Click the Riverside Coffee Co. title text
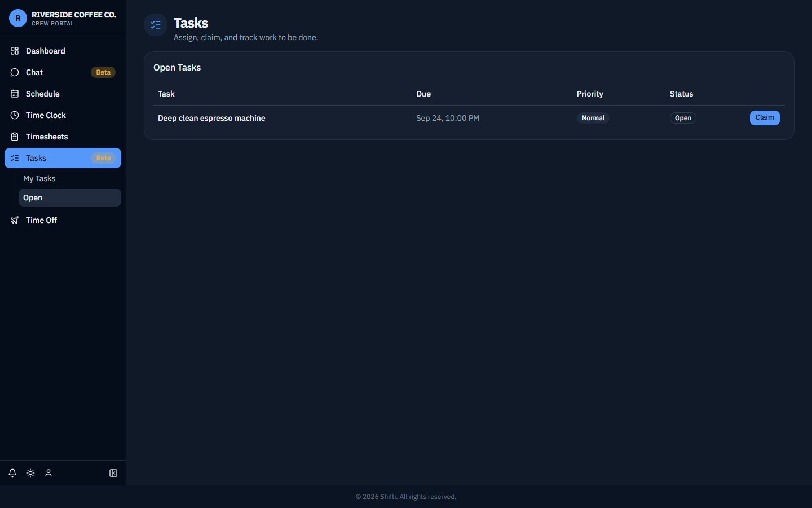The image size is (812, 508). pos(74,15)
